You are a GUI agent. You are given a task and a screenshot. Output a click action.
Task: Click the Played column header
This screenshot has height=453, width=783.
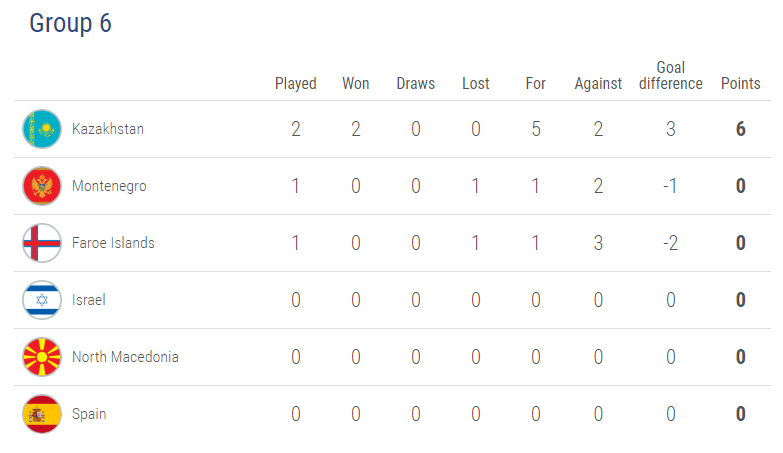click(x=296, y=83)
